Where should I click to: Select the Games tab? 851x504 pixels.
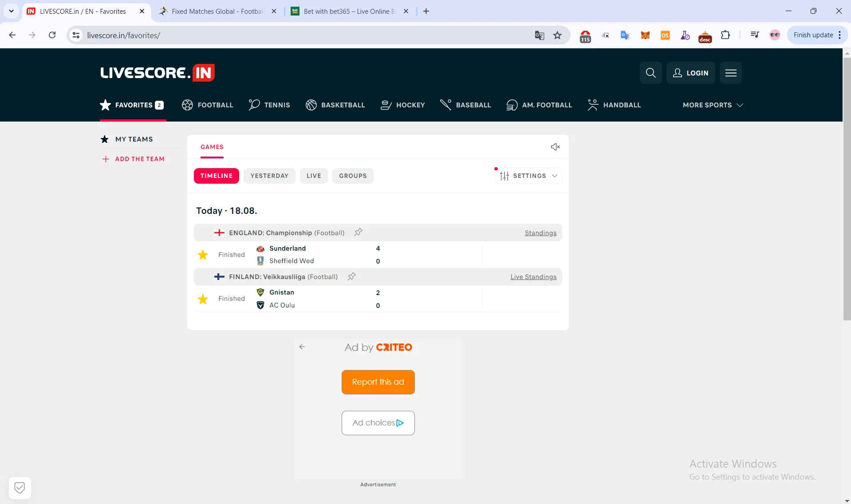pos(212,147)
